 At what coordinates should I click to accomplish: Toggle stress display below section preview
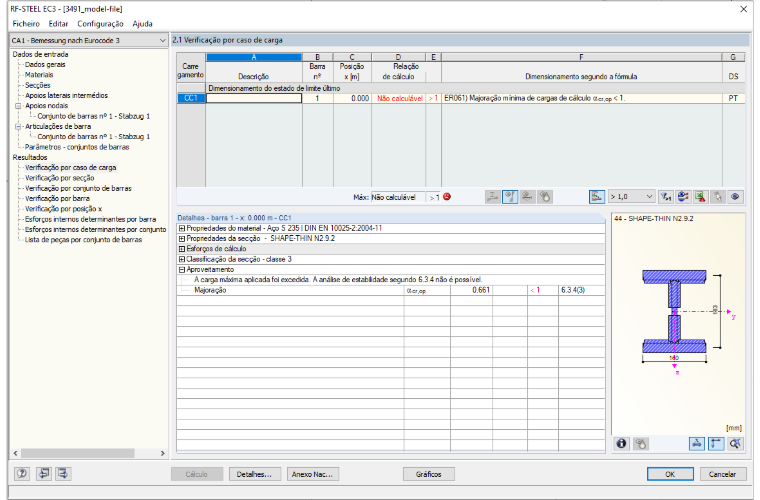click(x=641, y=443)
